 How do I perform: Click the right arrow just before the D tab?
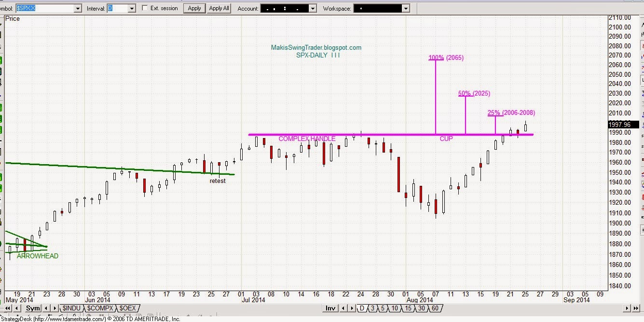[x=352, y=308]
